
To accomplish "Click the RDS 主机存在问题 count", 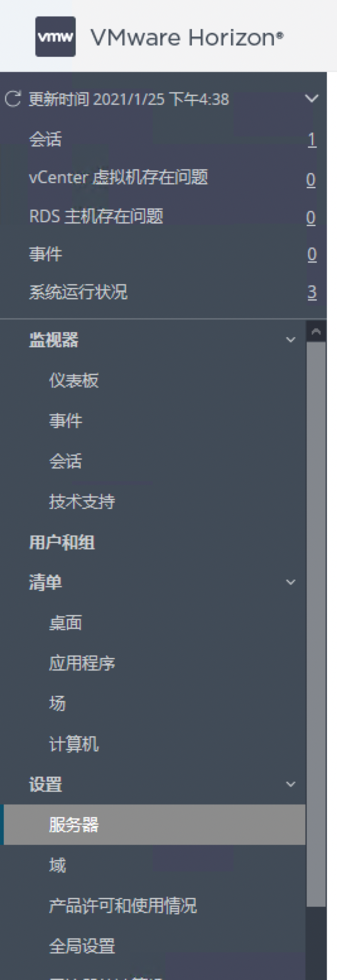I will click(x=311, y=217).
